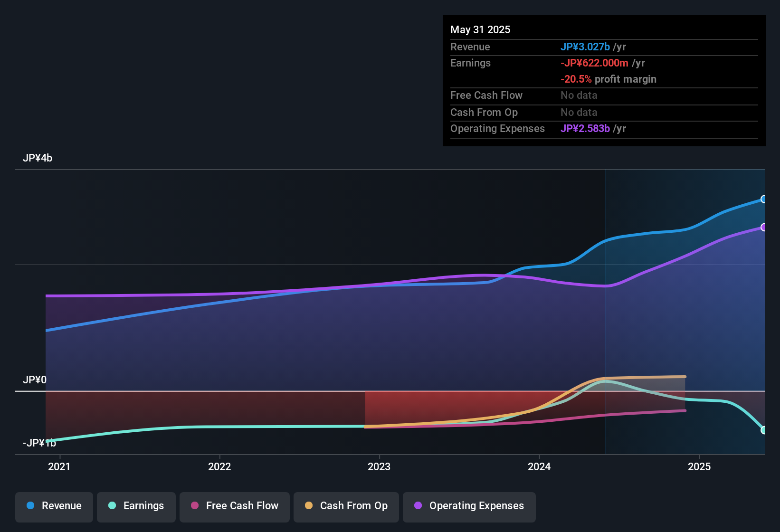780x532 pixels.
Task: Click the JP¥0 y-axis label
Action: [x=35, y=380]
